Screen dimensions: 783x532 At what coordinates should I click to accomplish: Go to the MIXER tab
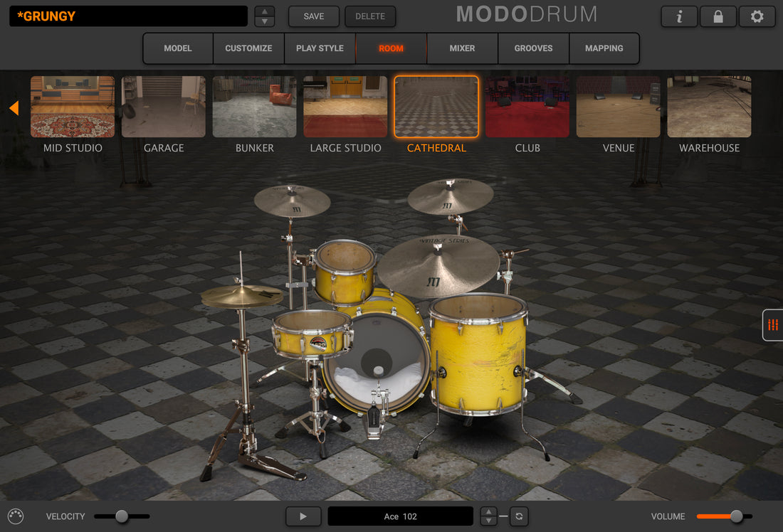pyautogui.click(x=462, y=48)
